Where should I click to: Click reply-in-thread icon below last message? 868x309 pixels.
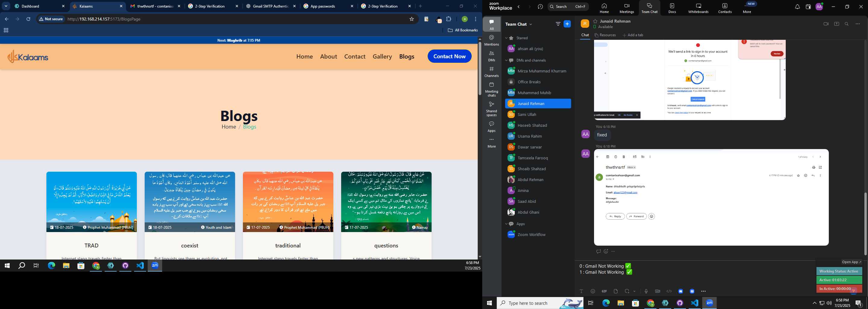(x=598, y=251)
